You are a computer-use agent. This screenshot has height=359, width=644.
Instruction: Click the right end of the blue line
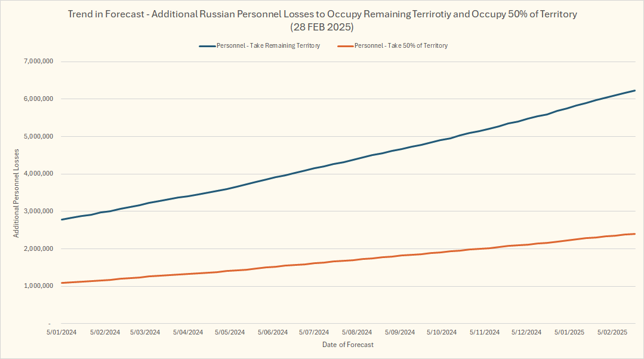point(634,91)
